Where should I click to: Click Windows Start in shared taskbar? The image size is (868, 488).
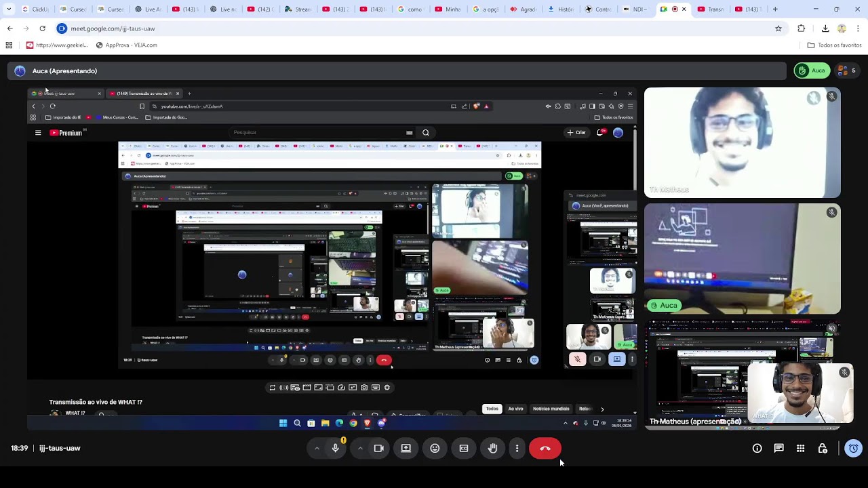[x=283, y=423]
